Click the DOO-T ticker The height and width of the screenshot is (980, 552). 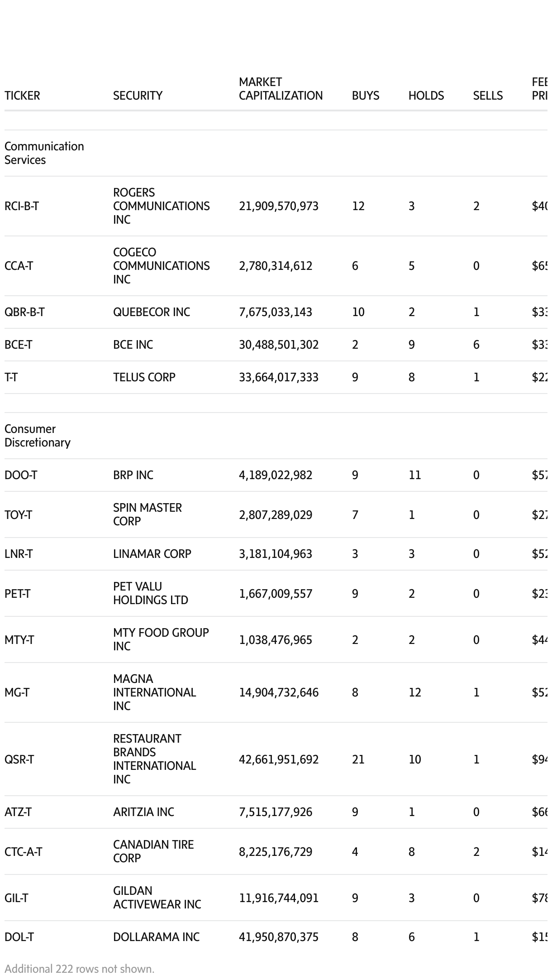[x=21, y=475]
